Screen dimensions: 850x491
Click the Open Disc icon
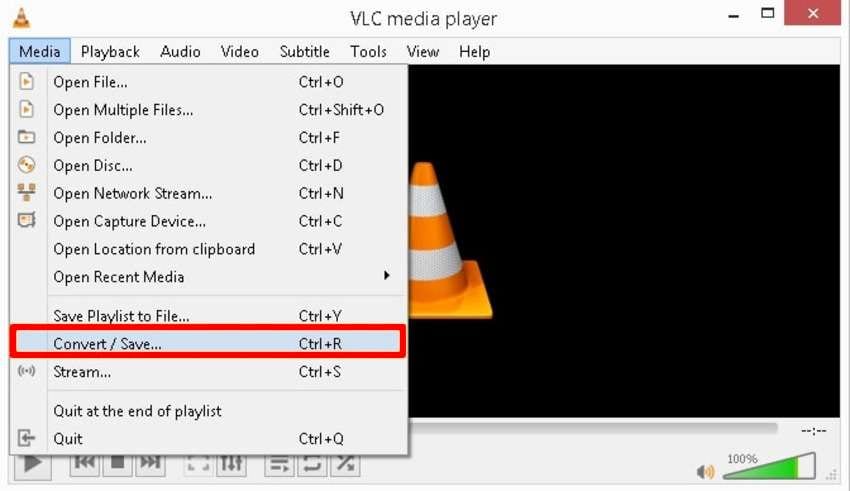(26, 165)
